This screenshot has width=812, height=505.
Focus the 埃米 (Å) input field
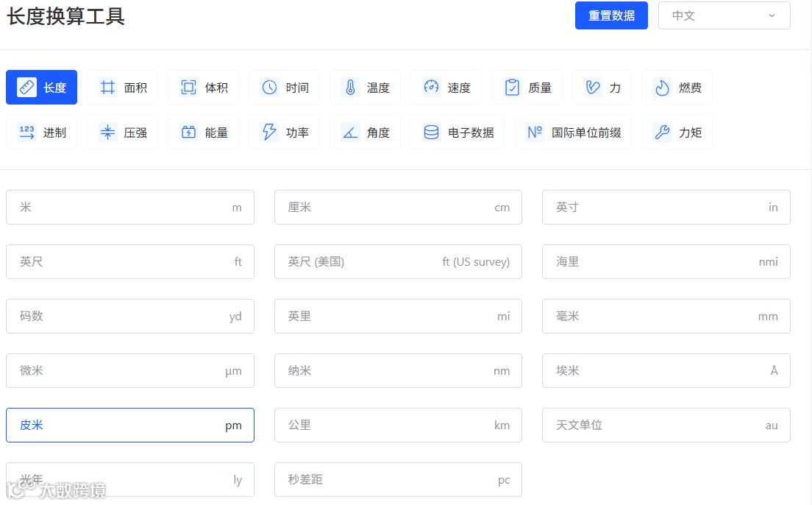666,371
